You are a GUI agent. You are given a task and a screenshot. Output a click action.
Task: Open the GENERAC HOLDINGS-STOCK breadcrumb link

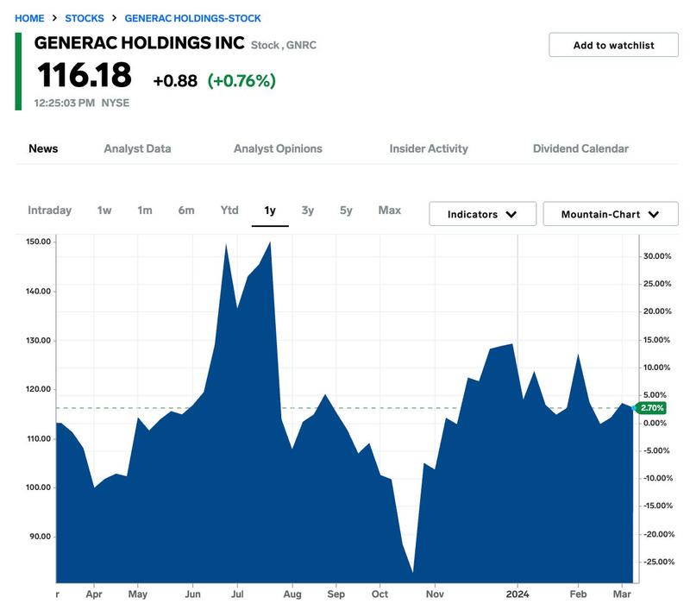point(192,18)
